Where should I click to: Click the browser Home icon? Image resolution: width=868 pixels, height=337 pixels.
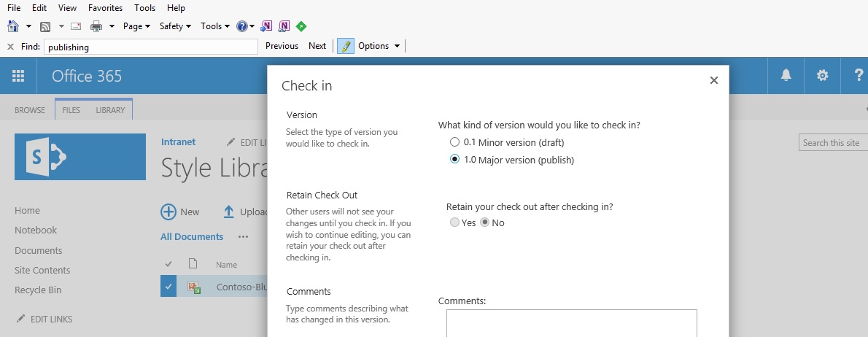pyautogui.click(x=13, y=26)
